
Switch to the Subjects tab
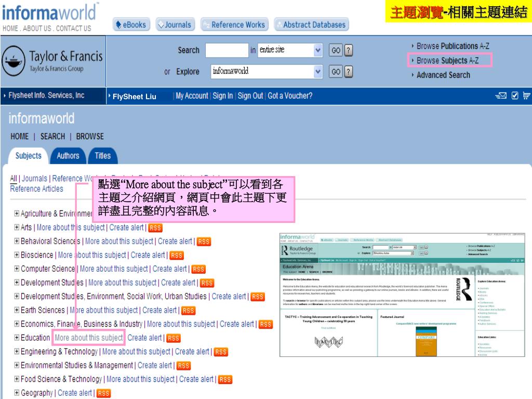[x=28, y=156]
